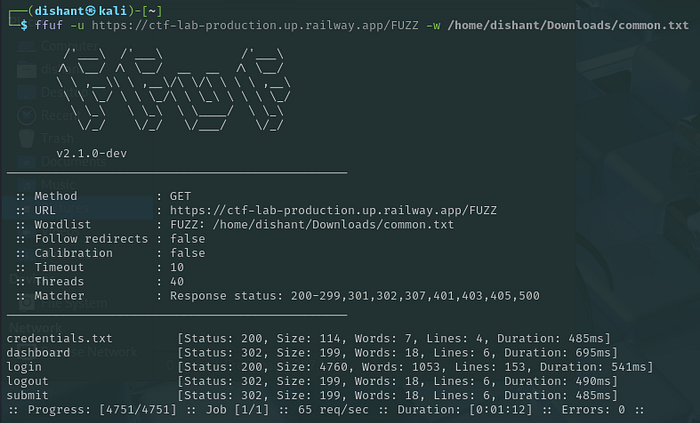Click the faint Computer icon in the background sidebar

coord(27,46)
